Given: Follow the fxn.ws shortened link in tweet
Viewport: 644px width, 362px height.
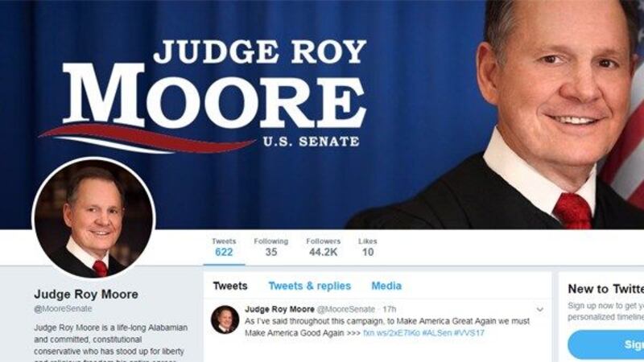Looking at the screenshot, I should click(391, 333).
